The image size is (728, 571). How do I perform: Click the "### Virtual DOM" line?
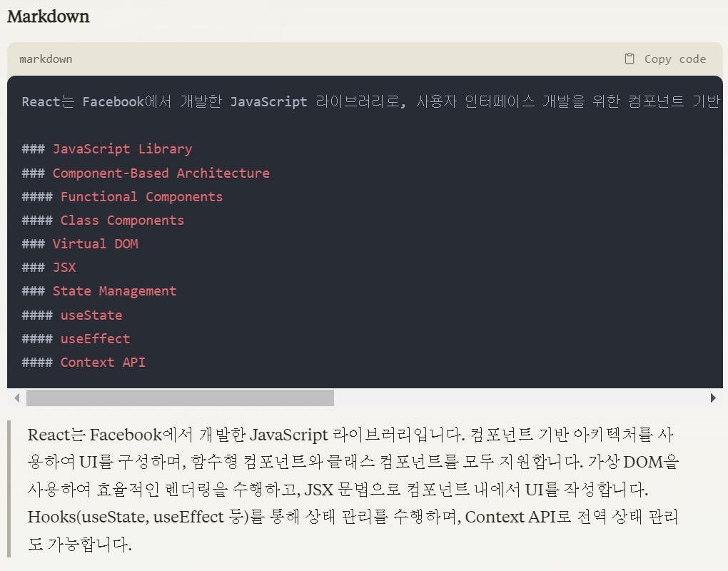tap(80, 243)
